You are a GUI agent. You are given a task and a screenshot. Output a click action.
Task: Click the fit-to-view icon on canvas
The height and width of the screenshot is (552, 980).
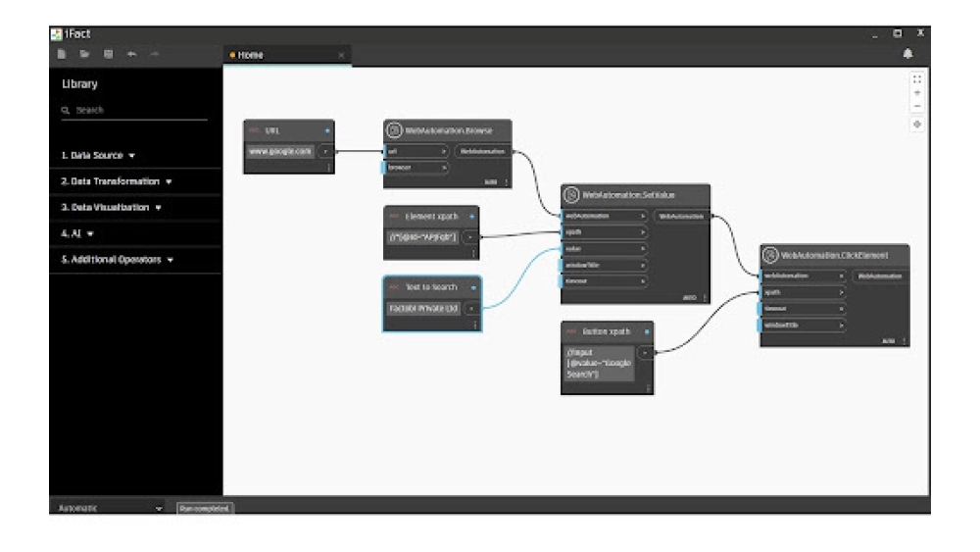(x=916, y=79)
